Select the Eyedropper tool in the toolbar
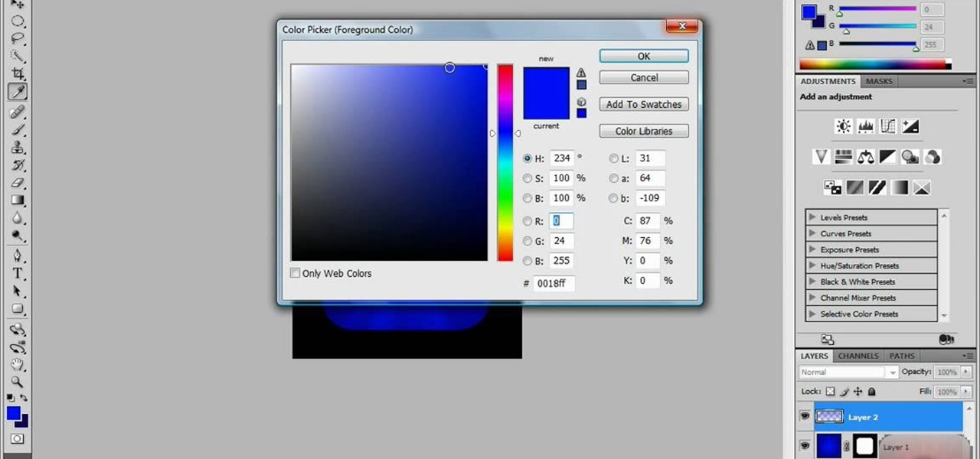The height and width of the screenshot is (459, 980). click(x=18, y=92)
